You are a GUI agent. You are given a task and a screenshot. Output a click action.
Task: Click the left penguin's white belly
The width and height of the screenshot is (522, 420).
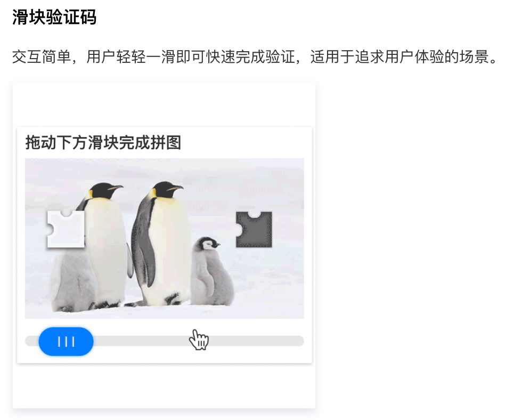(106, 246)
